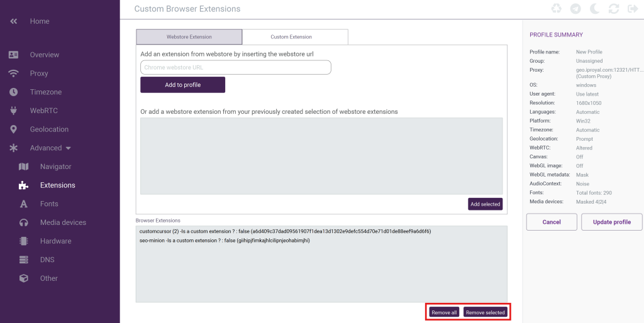
Task: Switch to the Custom Extension tab
Action: click(x=295, y=37)
